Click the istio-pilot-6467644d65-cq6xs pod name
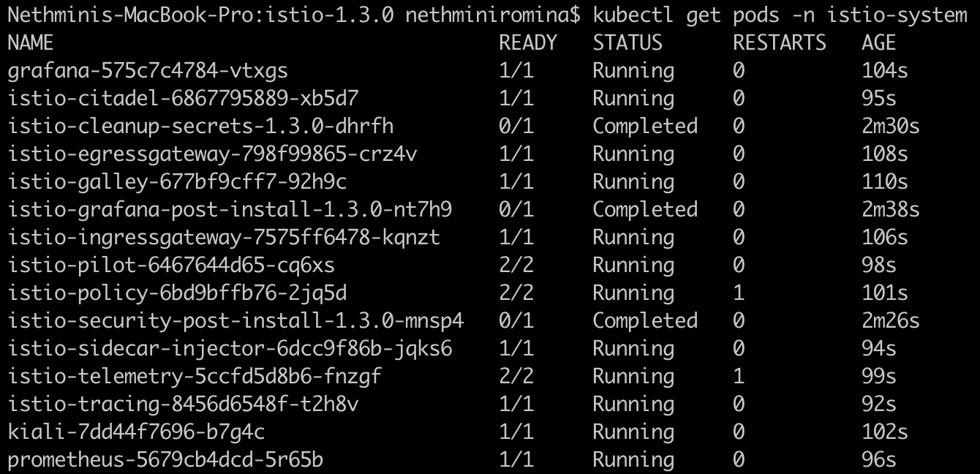 171,266
